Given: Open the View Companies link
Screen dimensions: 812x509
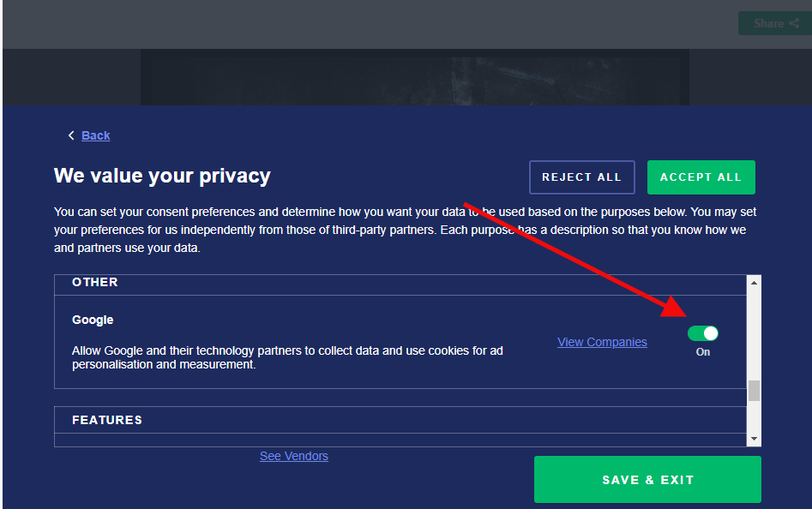Looking at the screenshot, I should pyautogui.click(x=602, y=342).
